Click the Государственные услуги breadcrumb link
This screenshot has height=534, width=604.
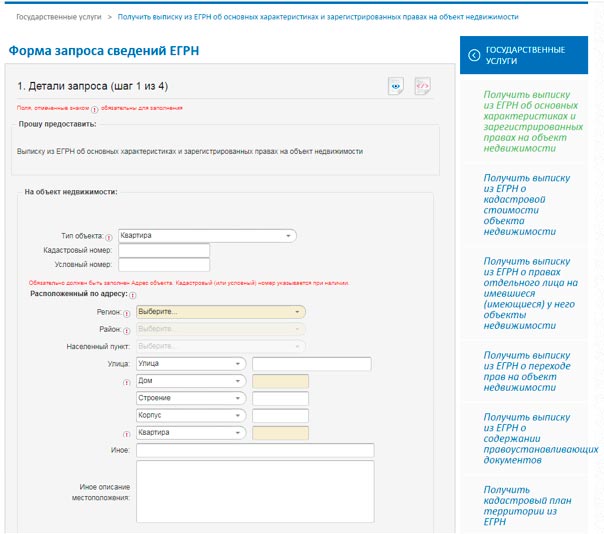click(59, 17)
